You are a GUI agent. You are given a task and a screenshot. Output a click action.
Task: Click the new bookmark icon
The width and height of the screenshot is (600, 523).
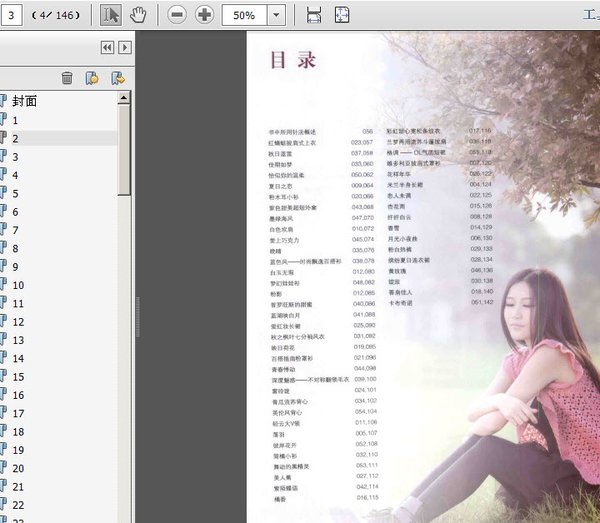(92, 77)
